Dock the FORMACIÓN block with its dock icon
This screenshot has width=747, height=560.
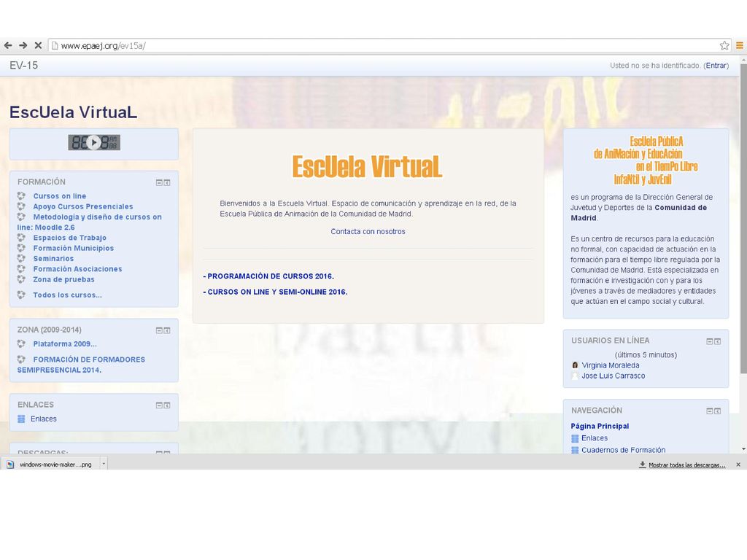click(x=167, y=183)
